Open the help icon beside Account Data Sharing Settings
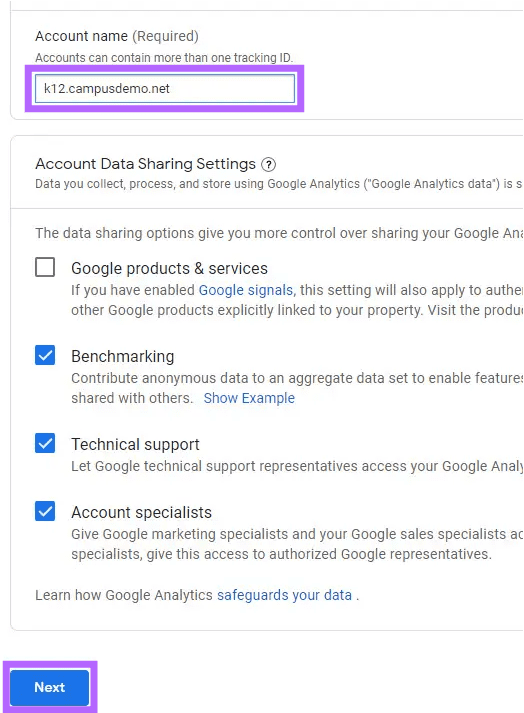Viewport: 524px width, 713px height. 268,164
